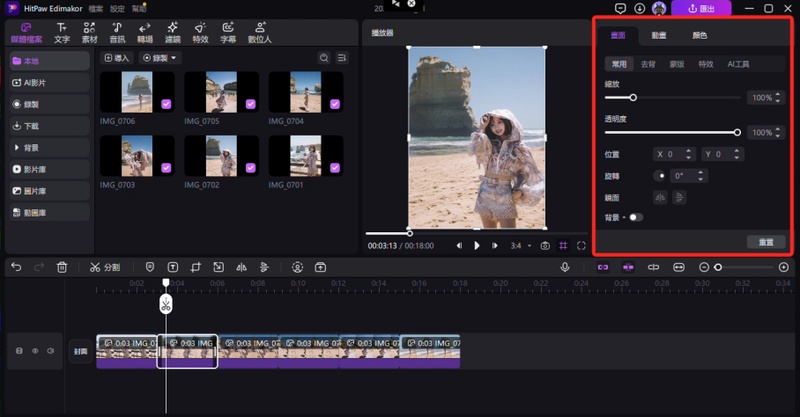Click the 重置 reset button
Image resolution: width=800 pixels, height=417 pixels.
pyautogui.click(x=766, y=242)
